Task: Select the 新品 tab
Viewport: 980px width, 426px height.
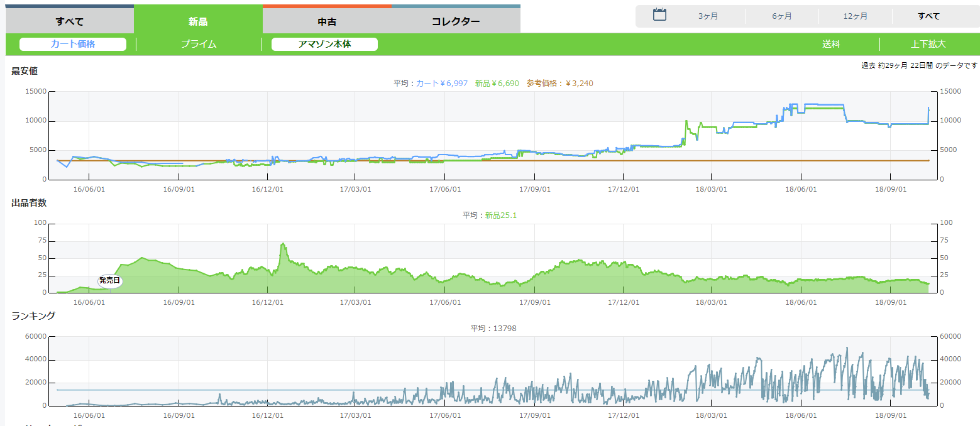Action: pos(198,21)
